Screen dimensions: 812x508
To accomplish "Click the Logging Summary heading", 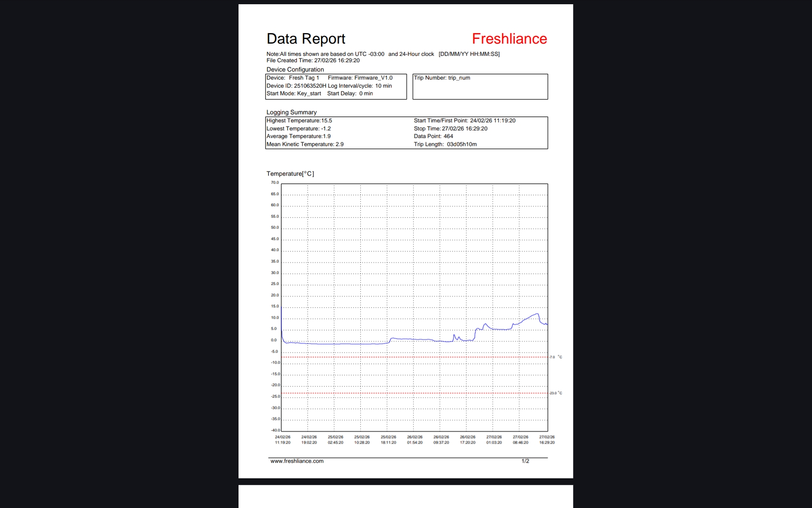I will pos(291,113).
